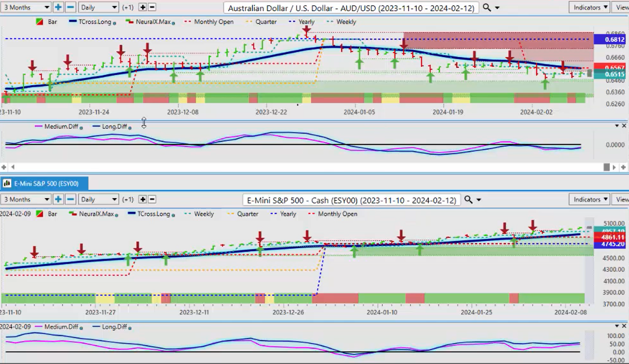Toggle Yearly legend in AUD/USD chart
The image size is (629, 364).
pos(301,22)
